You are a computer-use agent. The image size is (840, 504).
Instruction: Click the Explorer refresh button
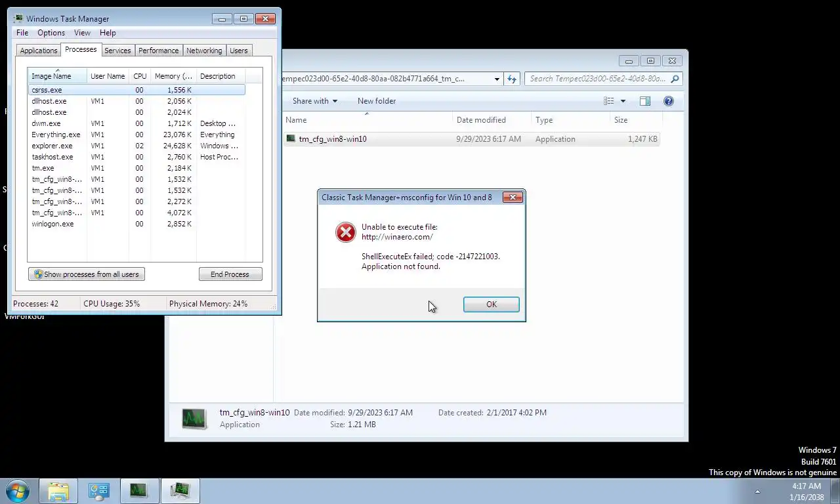tap(512, 79)
